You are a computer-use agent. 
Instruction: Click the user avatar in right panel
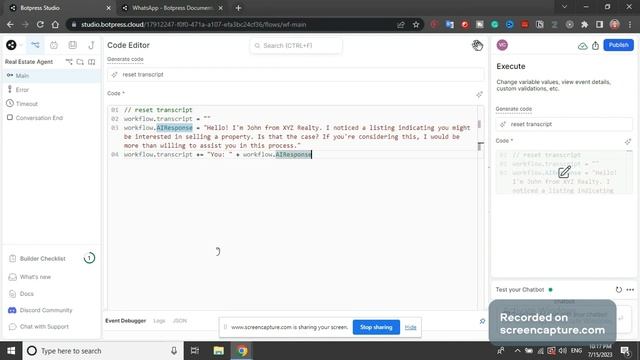coord(502,45)
